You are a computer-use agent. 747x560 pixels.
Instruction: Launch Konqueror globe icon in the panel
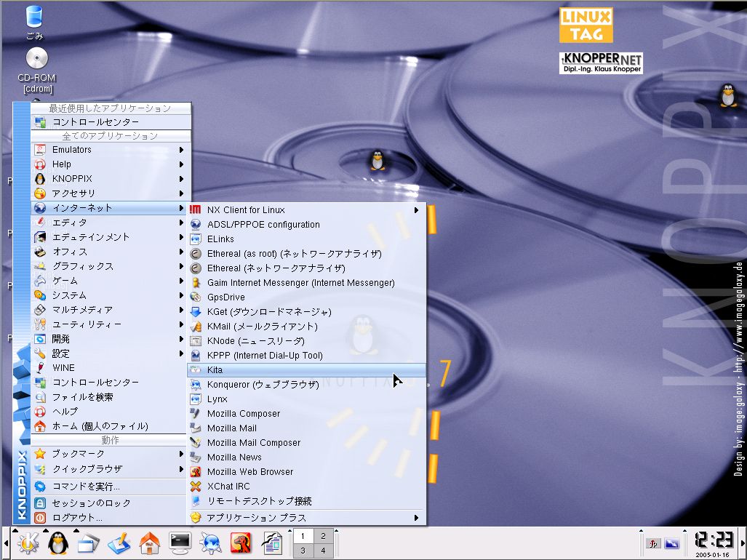click(210, 543)
